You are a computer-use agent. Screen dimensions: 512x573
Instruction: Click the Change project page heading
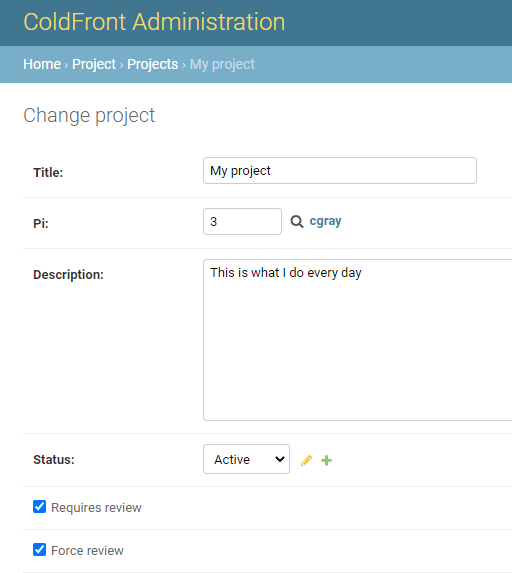[x=89, y=116]
